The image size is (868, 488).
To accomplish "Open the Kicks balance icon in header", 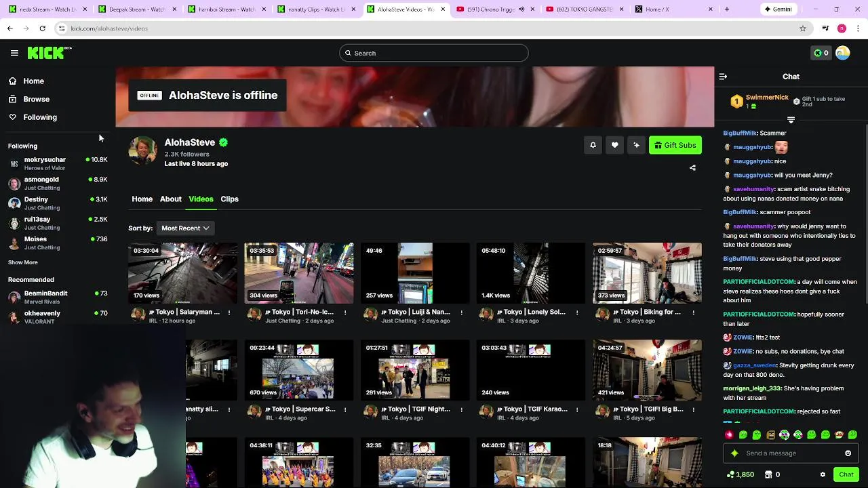I will 821,53.
